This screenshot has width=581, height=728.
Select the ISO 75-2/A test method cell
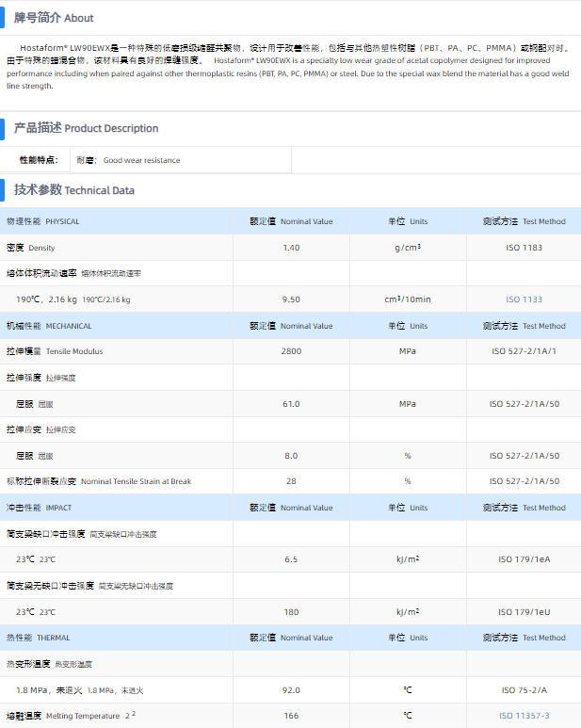coord(524,689)
